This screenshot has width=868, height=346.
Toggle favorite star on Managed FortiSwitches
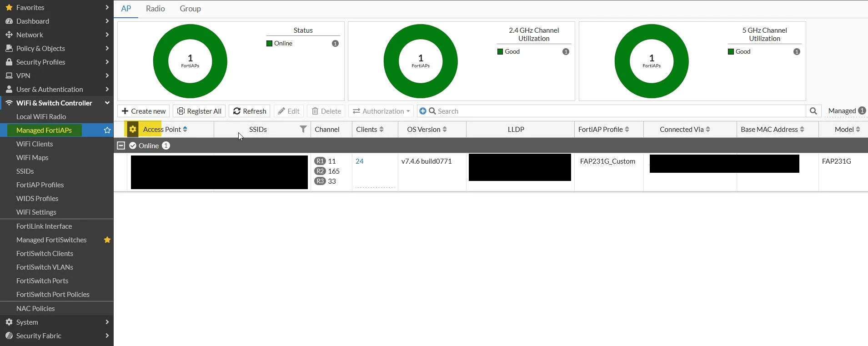[x=107, y=240]
